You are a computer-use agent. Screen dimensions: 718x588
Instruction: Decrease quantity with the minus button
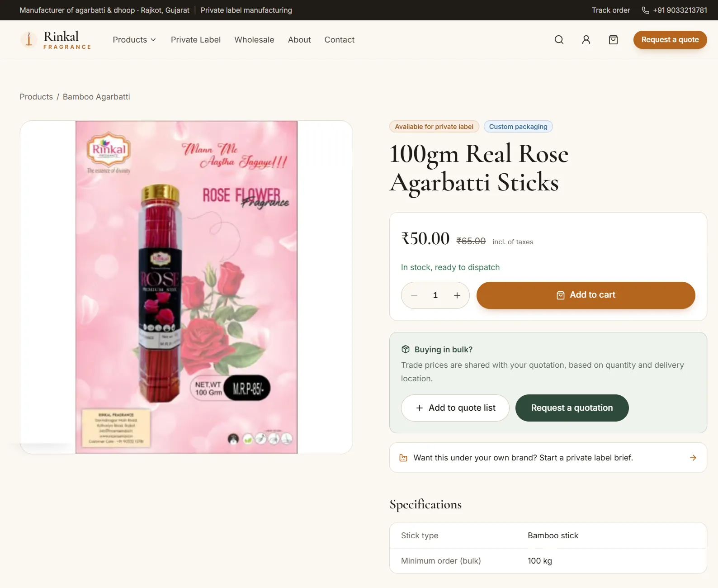tap(414, 295)
